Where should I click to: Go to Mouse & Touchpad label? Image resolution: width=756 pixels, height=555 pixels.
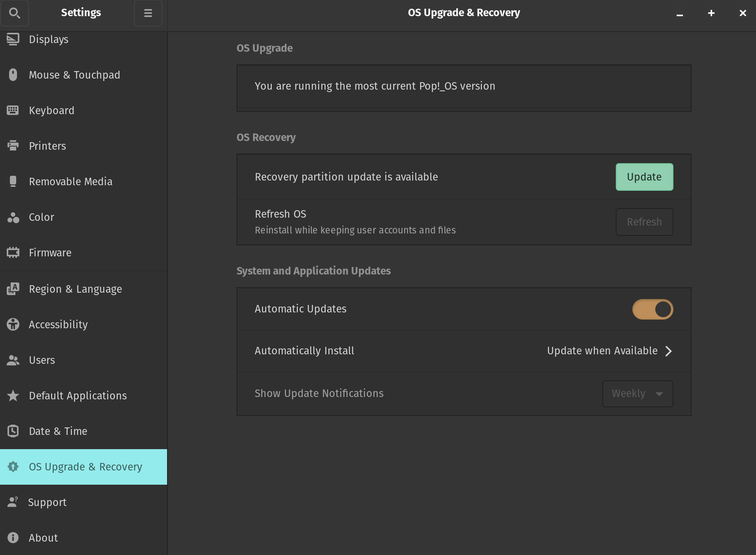[75, 75]
